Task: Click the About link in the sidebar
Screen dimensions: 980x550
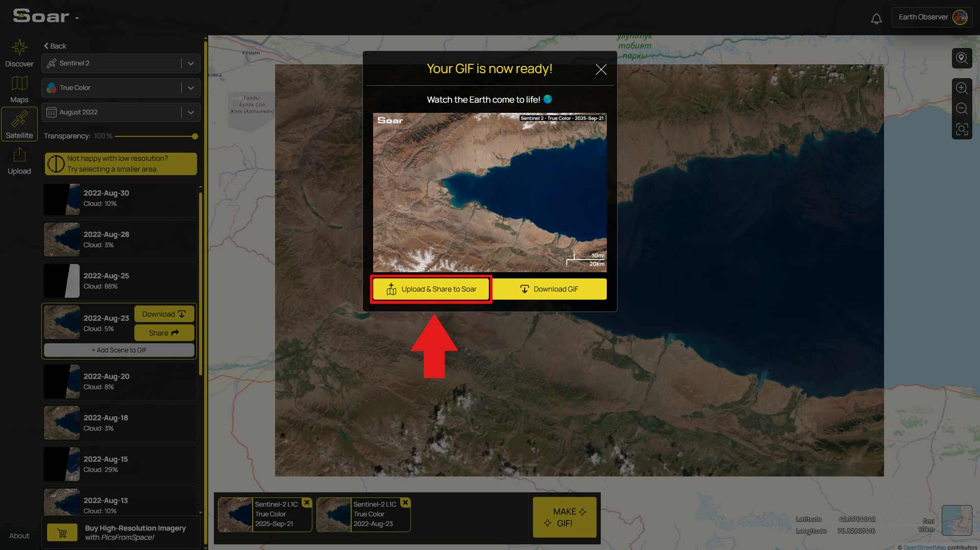Action: click(19, 536)
